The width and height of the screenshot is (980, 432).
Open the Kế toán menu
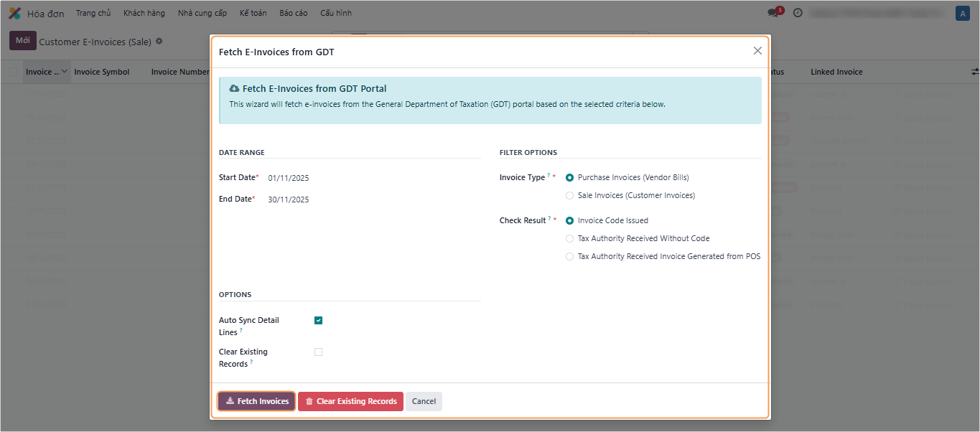tap(253, 13)
